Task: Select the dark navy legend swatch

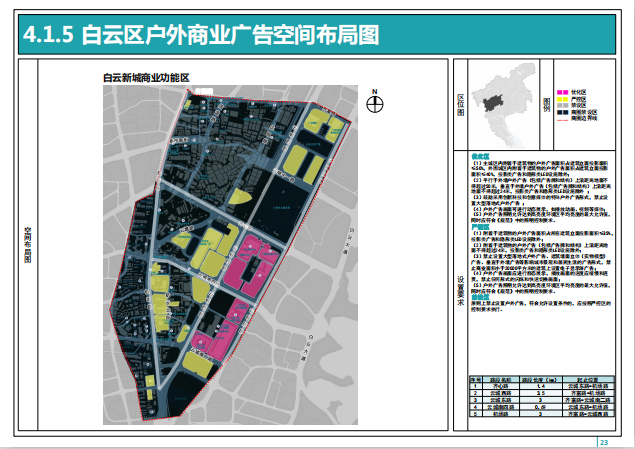Action: 563,112
